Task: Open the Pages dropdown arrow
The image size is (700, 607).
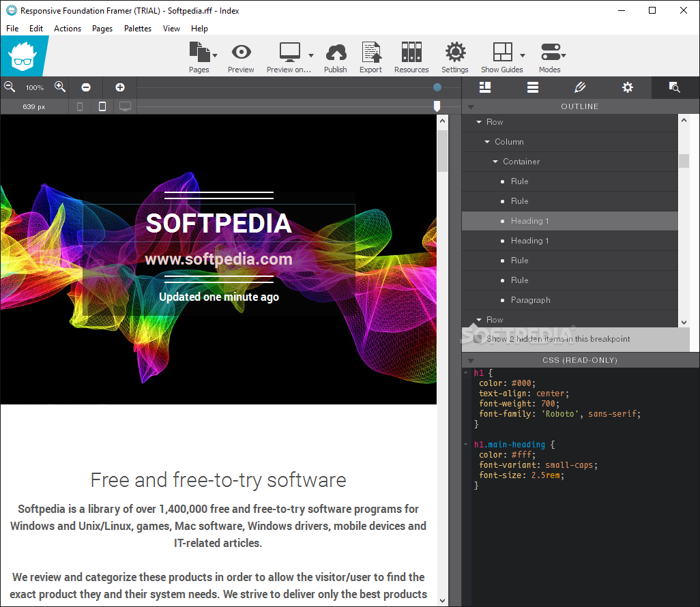Action: [215, 56]
